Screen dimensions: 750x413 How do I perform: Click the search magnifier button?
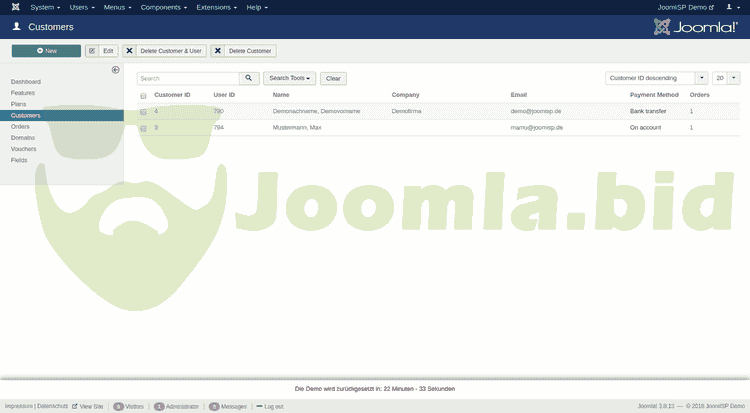point(250,78)
